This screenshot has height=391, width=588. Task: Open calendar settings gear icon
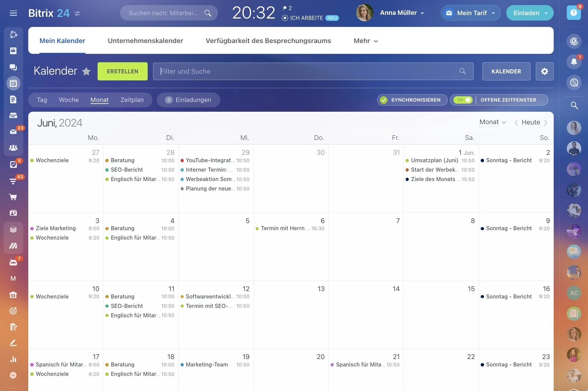(545, 71)
